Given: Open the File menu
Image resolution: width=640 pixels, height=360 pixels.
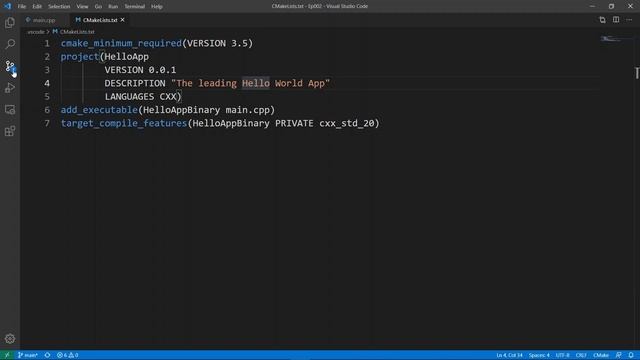Looking at the screenshot, I should click(22, 6).
